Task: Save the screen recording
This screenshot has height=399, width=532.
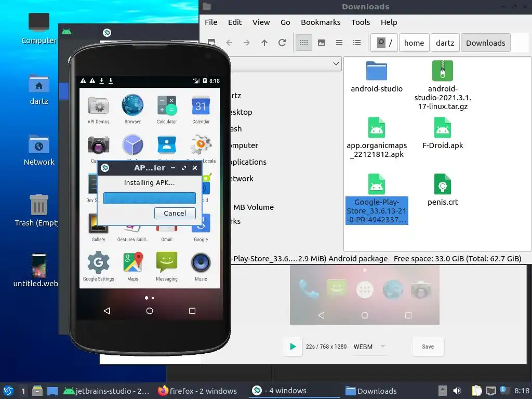Action: pyautogui.click(x=428, y=347)
